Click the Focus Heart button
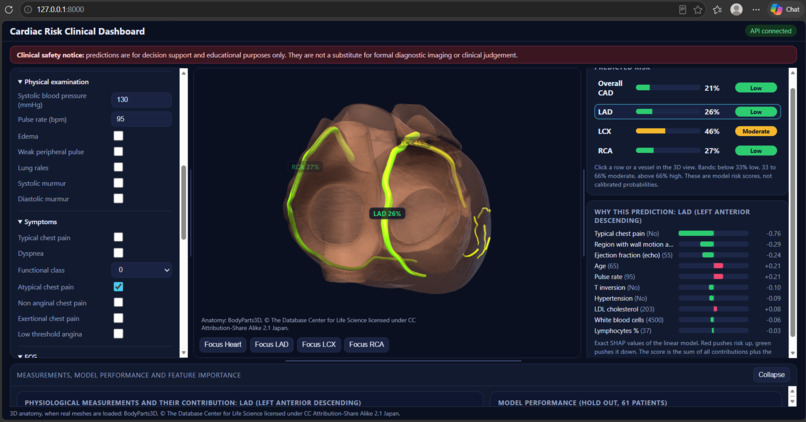The width and height of the screenshot is (806, 422). point(223,344)
